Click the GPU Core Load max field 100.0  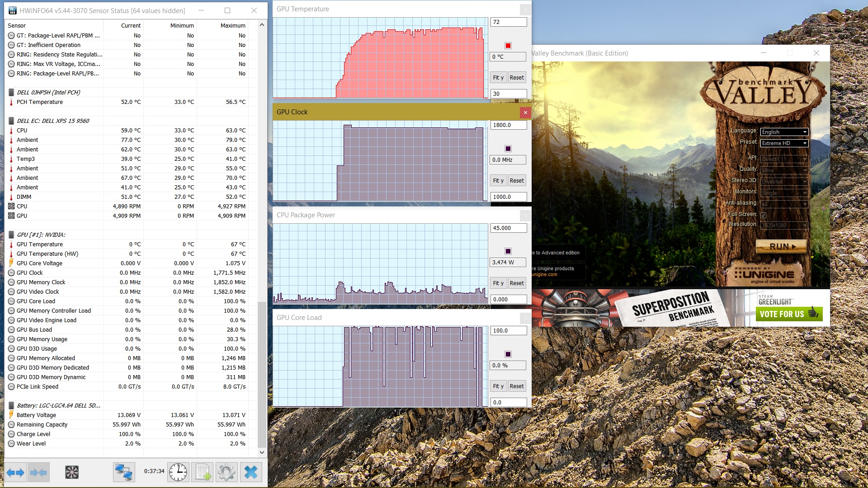point(509,331)
